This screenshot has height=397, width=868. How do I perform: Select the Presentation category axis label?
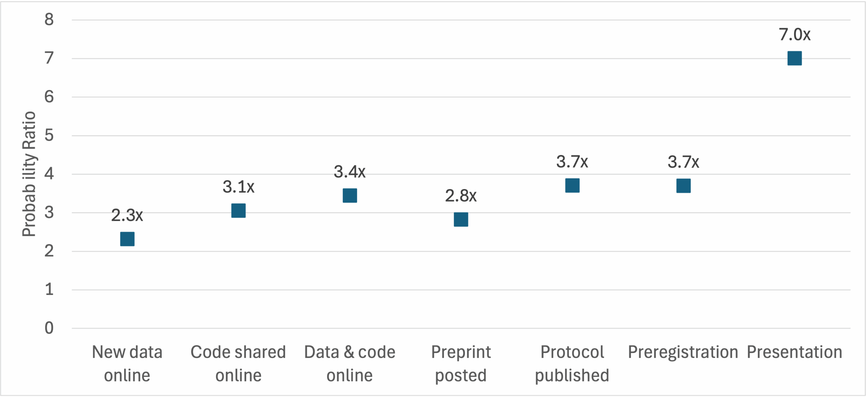(794, 352)
